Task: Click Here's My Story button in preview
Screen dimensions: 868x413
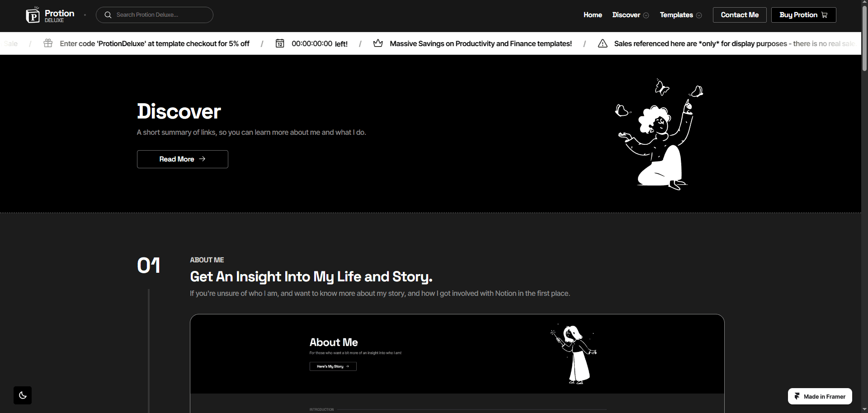Action: (333, 366)
